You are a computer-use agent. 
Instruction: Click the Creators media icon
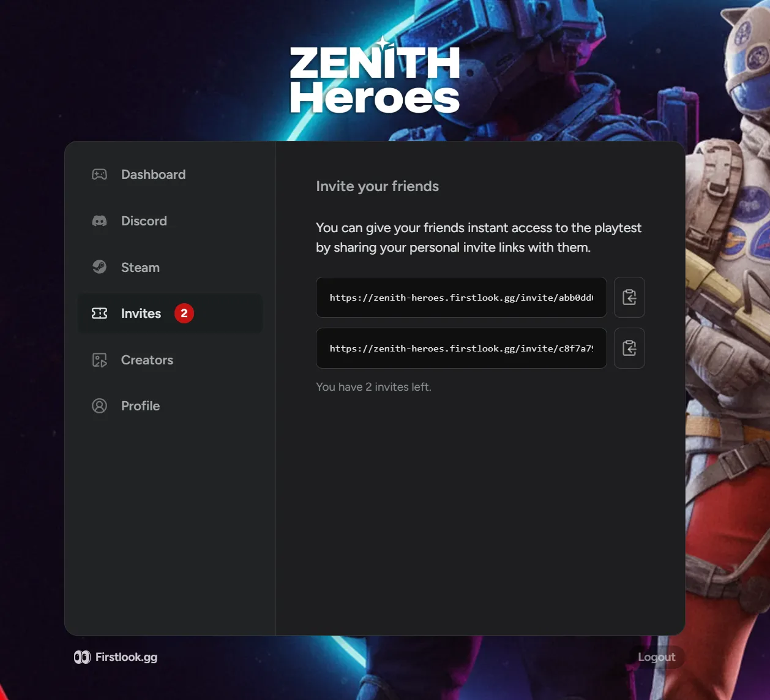pos(99,360)
